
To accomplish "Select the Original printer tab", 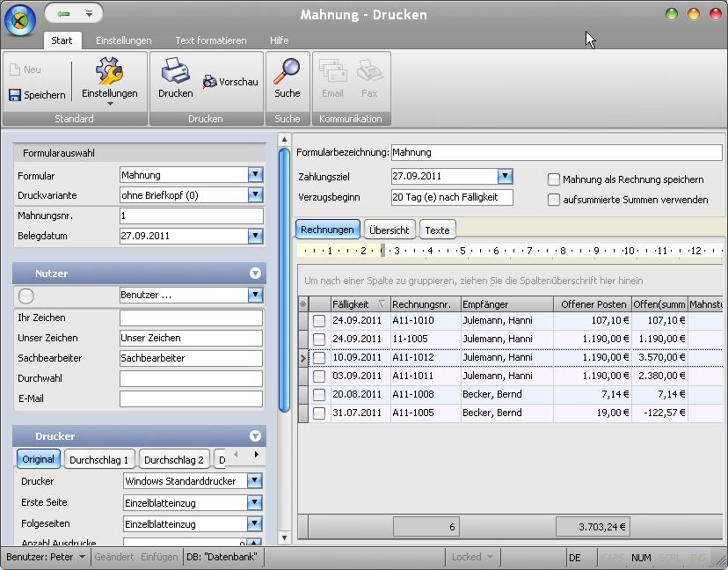I will click(39, 459).
